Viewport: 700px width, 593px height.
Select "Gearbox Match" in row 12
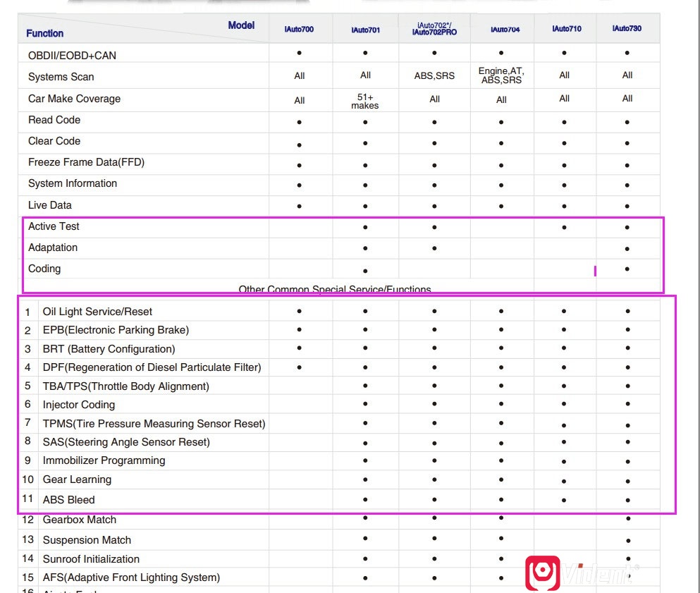tap(80, 520)
